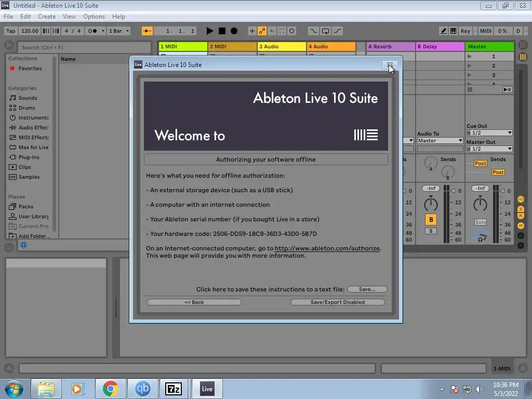Viewport: 532px width, 399px height.
Task: Open Packs under Places
Action: [x=26, y=206]
